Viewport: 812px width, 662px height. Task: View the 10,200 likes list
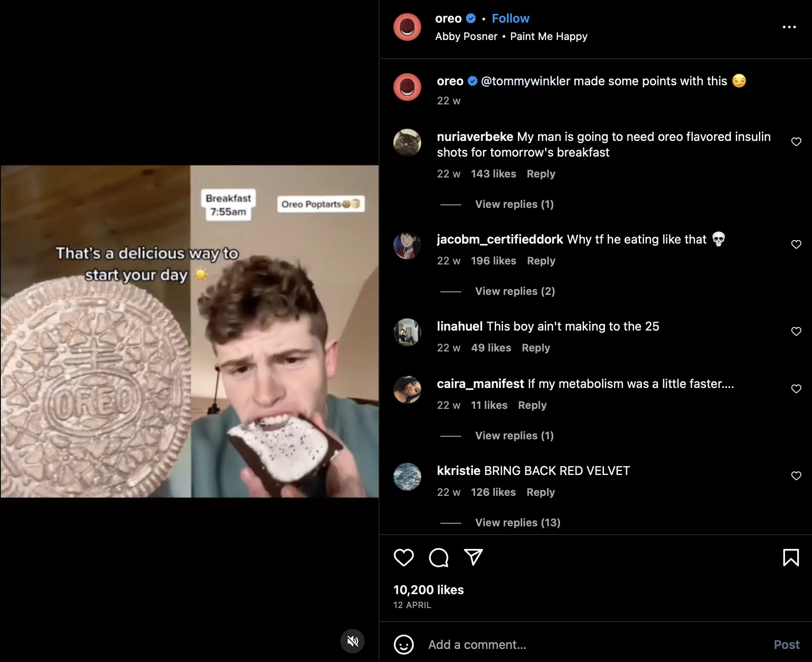pos(428,590)
